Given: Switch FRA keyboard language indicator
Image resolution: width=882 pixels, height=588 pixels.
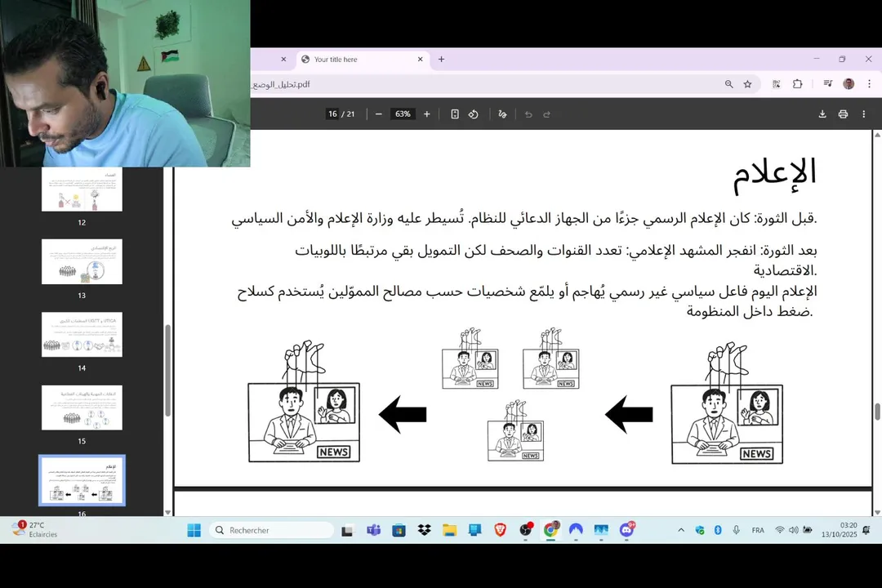Looking at the screenshot, I should 758,530.
